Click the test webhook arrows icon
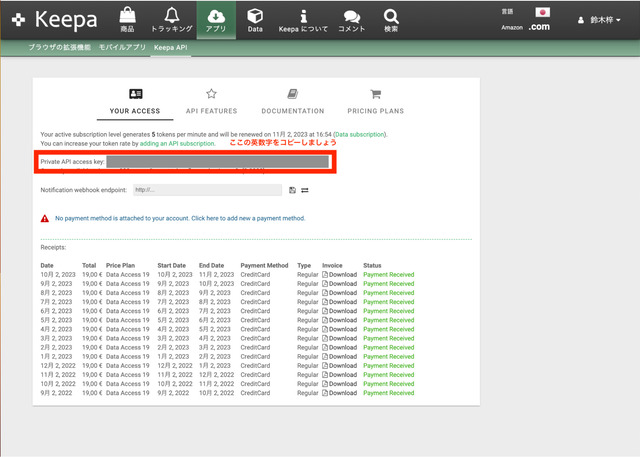Image resolution: width=640 pixels, height=457 pixels. click(x=304, y=190)
